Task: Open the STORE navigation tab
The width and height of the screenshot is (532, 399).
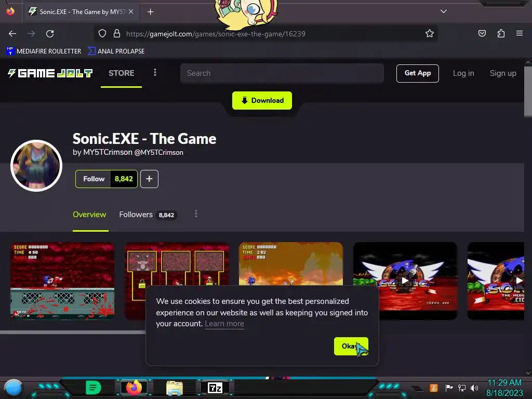Action: point(121,73)
